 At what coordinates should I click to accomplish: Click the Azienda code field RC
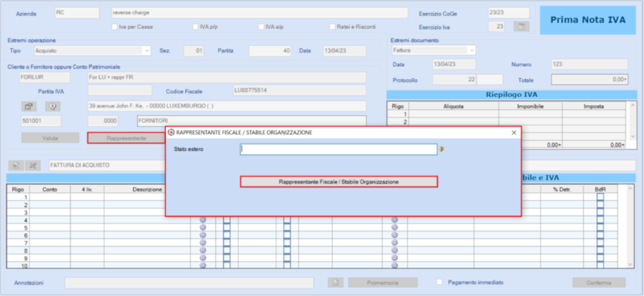point(77,13)
